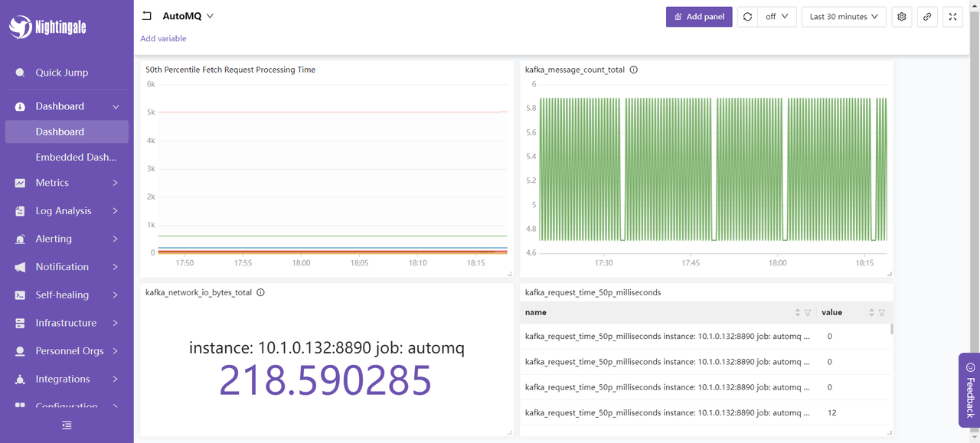Click the refresh icon in toolbar
Screen dimensions: 980x443
(747, 17)
